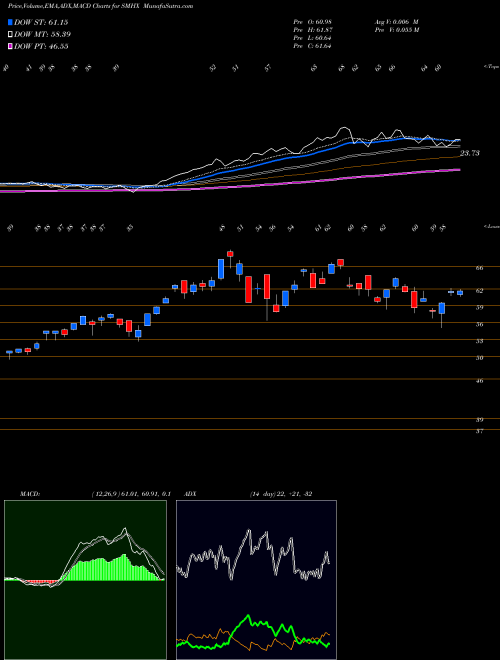Click the green MACD histogram chart
The height and width of the screenshot is (660, 500).
tap(85, 580)
